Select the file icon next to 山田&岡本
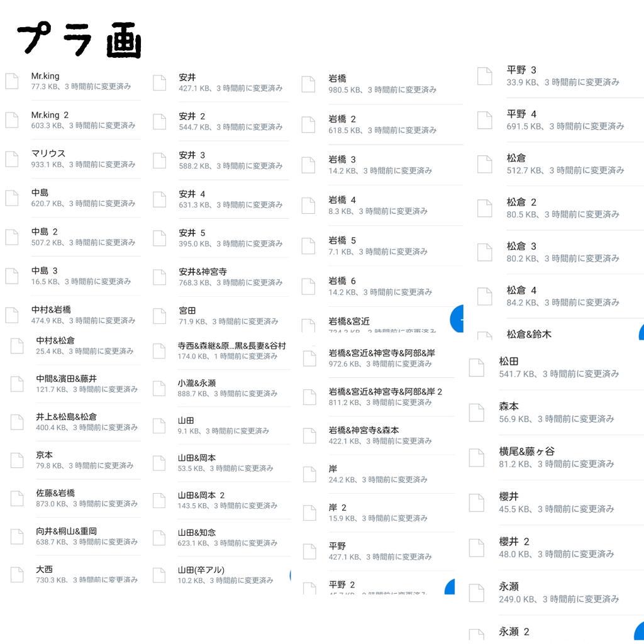Viewport: 644px width, 644px height. point(159,463)
